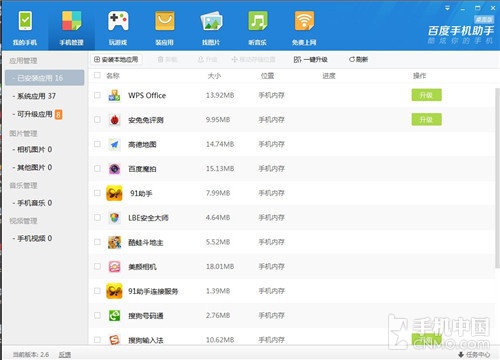Click the 百度魔拍 app icon
This screenshot has width=500, height=360.
tap(114, 169)
